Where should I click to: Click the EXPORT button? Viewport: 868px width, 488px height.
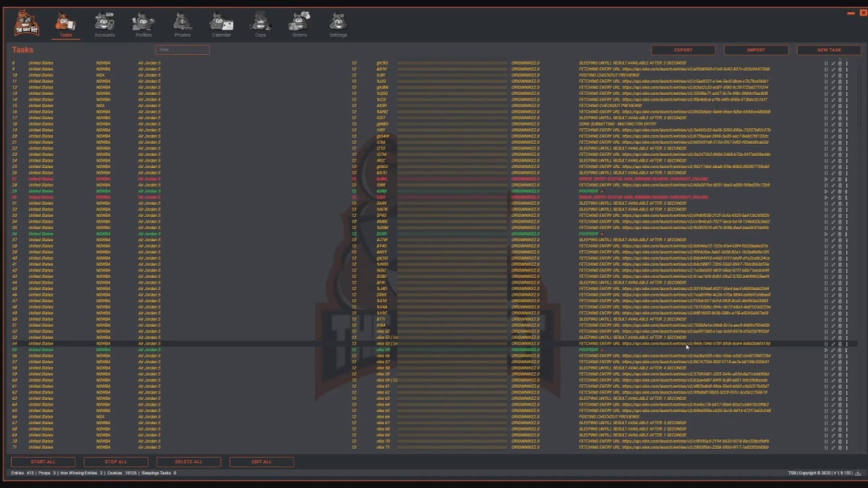tap(683, 49)
